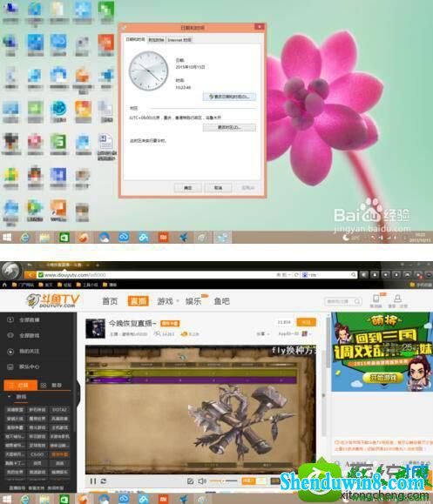433x504 pixels.
Task: Click the Douyu site search field
Action: coord(342,301)
